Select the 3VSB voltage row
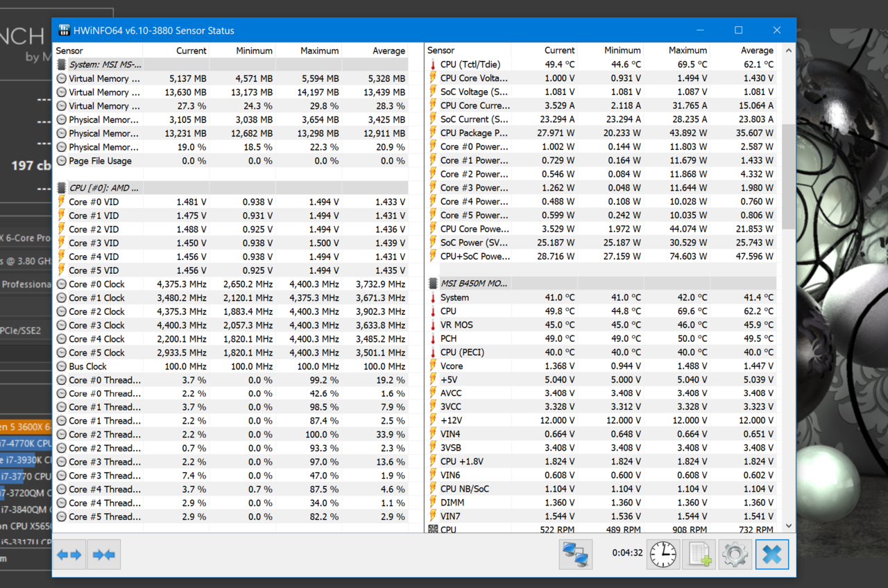888x588 pixels. pos(602,448)
